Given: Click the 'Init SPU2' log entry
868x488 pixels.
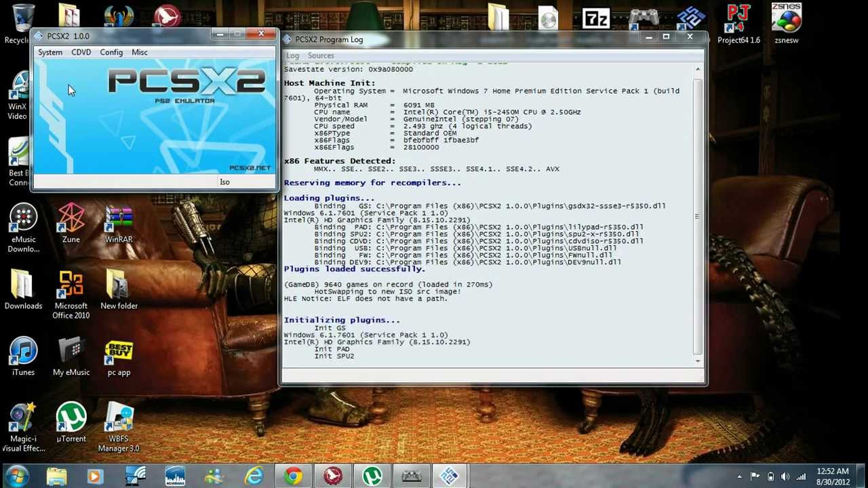Looking at the screenshot, I should pyautogui.click(x=334, y=356).
